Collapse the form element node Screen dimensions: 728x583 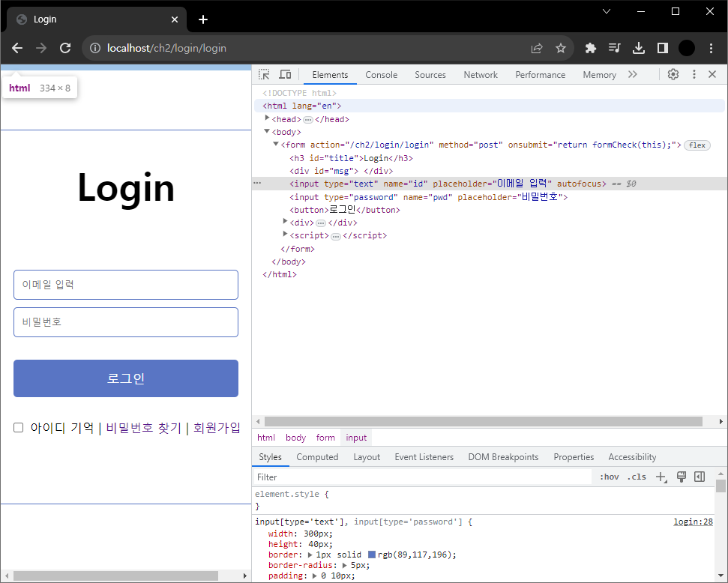(276, 144)
